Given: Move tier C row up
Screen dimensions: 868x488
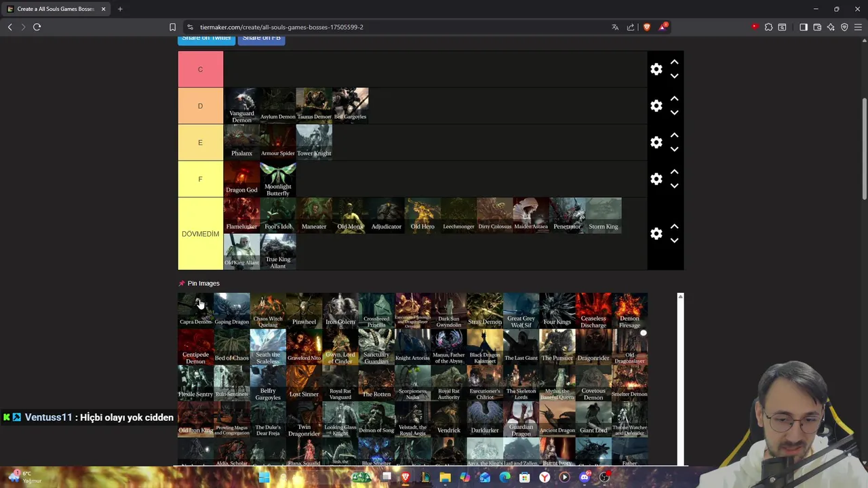Looking at the screenshot, I should [674, 62].
